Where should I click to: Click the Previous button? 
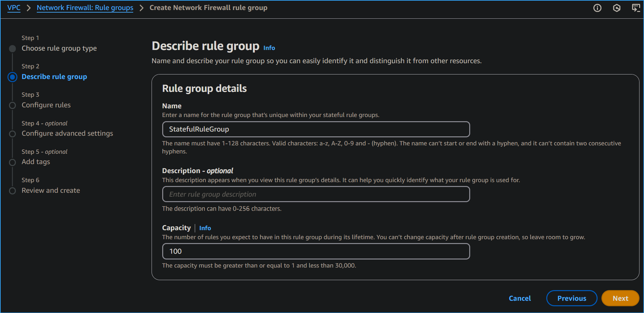[571, 298]
